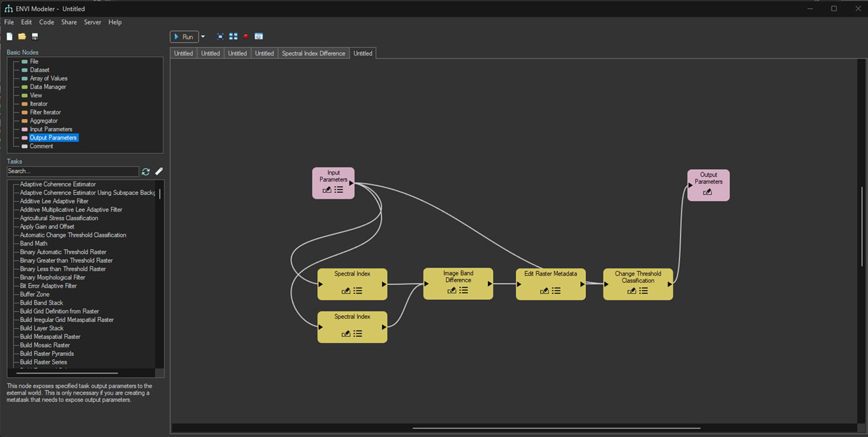The image size is (868, 437).
Task: Save the model using the floppy disk icon
Action: click(35, 37)
